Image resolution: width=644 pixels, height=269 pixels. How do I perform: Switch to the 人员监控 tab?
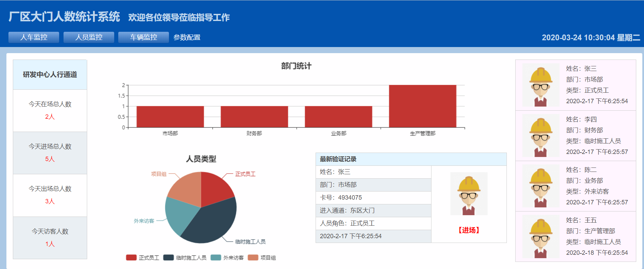[89, 37]
